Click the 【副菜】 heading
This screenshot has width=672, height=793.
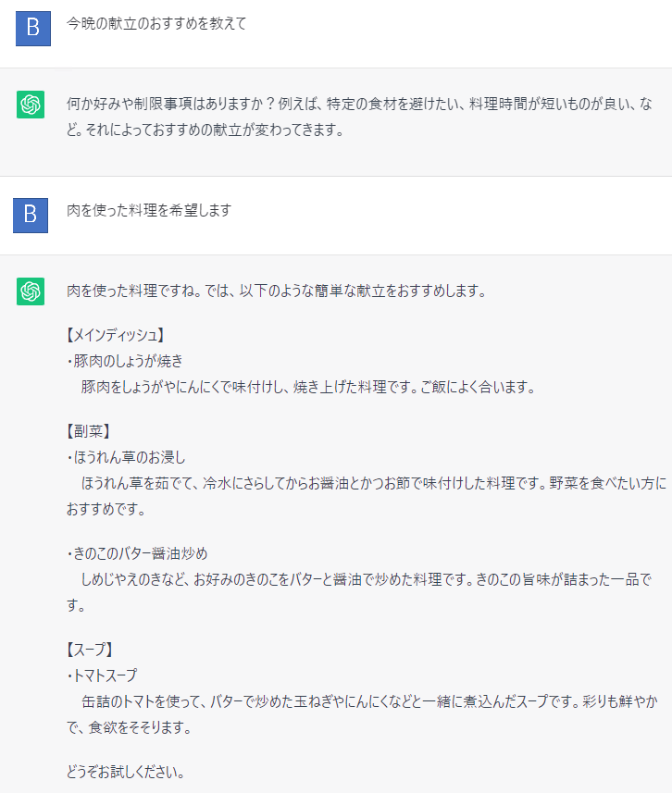(89, 431)
